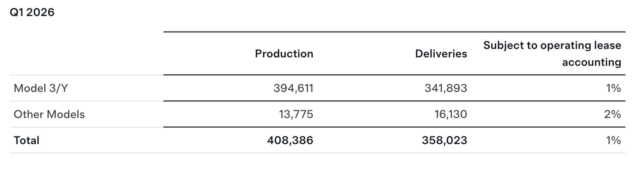
Task: Click the Model 3/Y row label
Action: (x=41, y=88)
